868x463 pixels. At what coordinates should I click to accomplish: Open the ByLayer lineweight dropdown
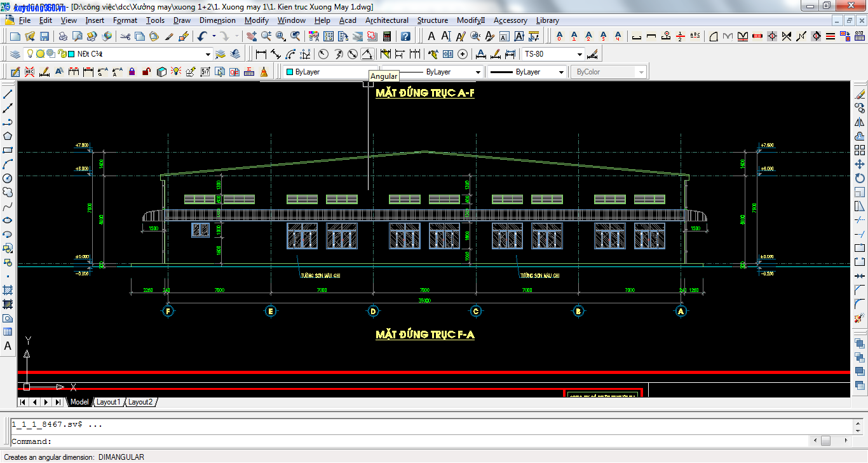point(561,72)
